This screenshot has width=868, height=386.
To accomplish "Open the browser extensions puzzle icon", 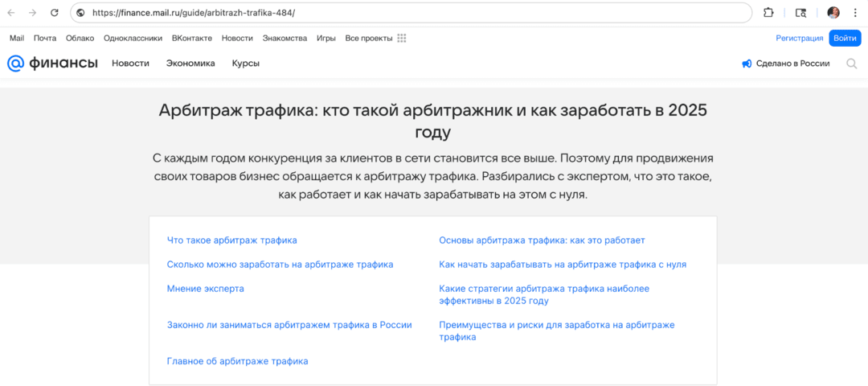I will click(x=768, y=13).
